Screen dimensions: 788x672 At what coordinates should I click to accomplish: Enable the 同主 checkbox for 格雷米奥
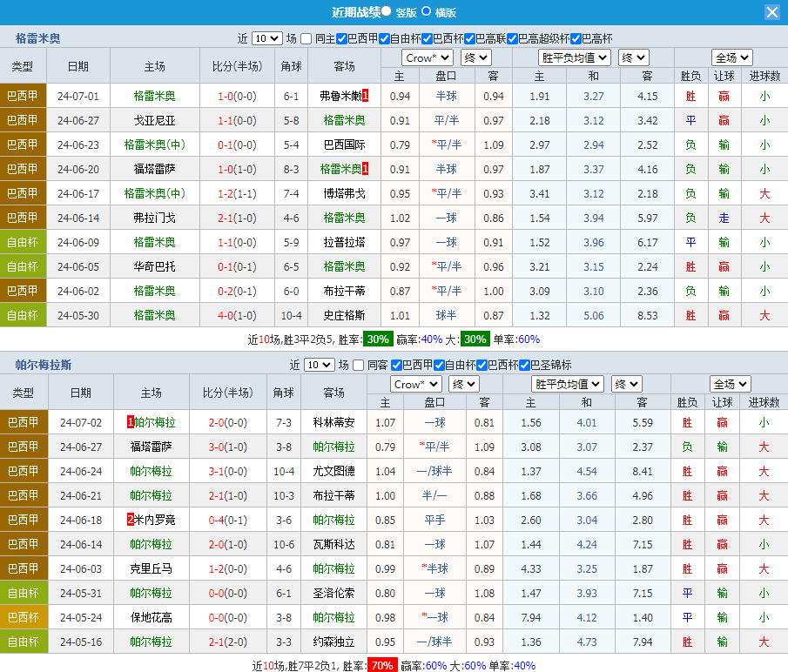coord(306,38)
